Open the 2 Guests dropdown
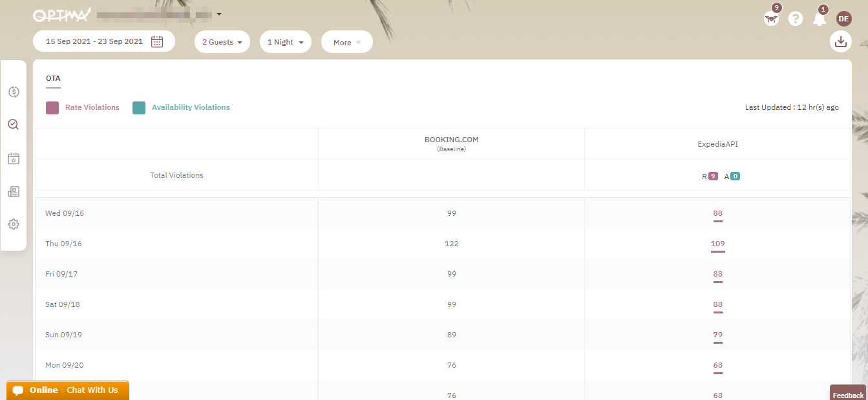The image size is (868, 400). 222,42
